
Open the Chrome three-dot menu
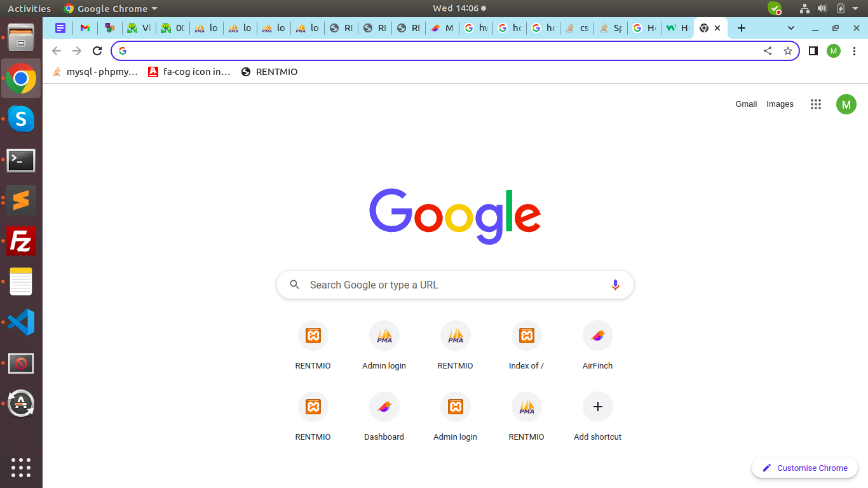pyautogui.click(x=855, y=51)
